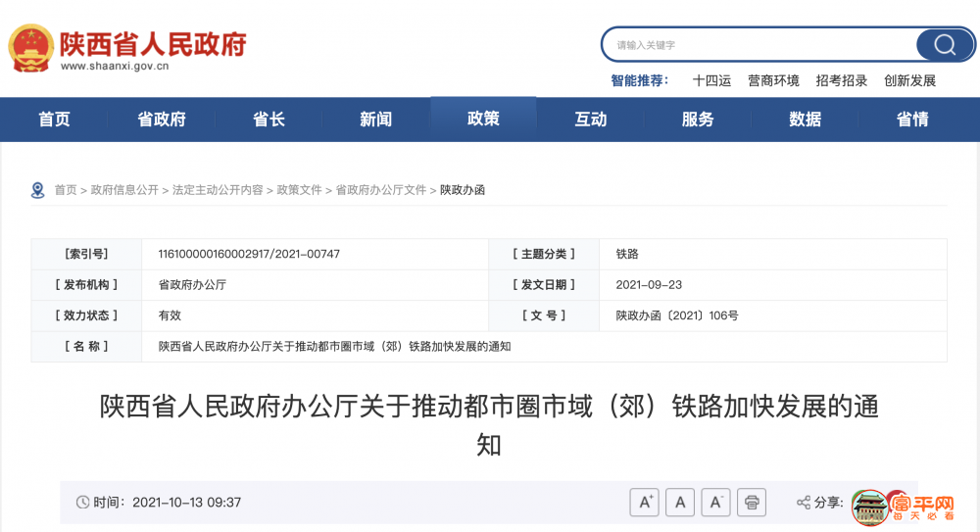Click the clock icon beside the time
This screenshot has width=980, height=532.
[82, 503]
